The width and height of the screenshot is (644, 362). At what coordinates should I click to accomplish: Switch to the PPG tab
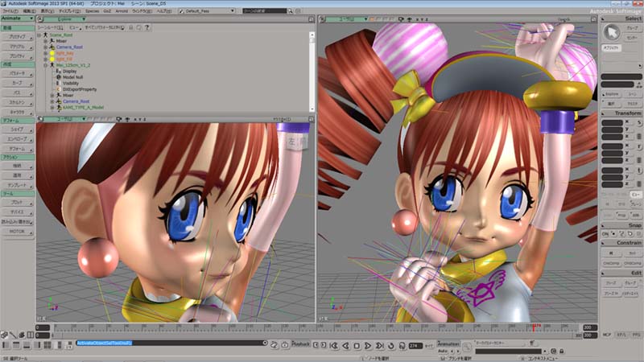(x=636, y=335)
